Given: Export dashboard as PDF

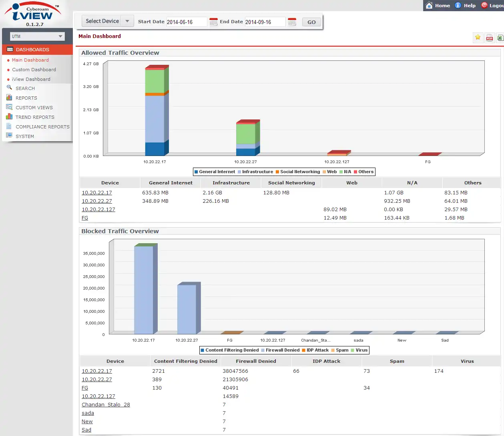Looking at the screenshot, I should point(489,38).
